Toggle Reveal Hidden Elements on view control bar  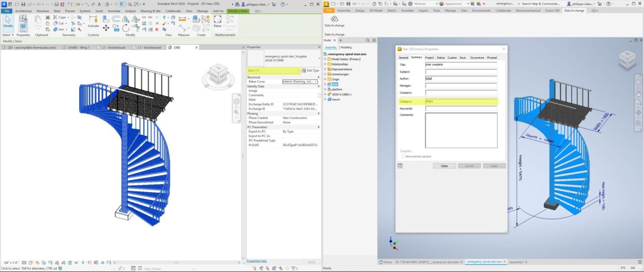point(83,263)
